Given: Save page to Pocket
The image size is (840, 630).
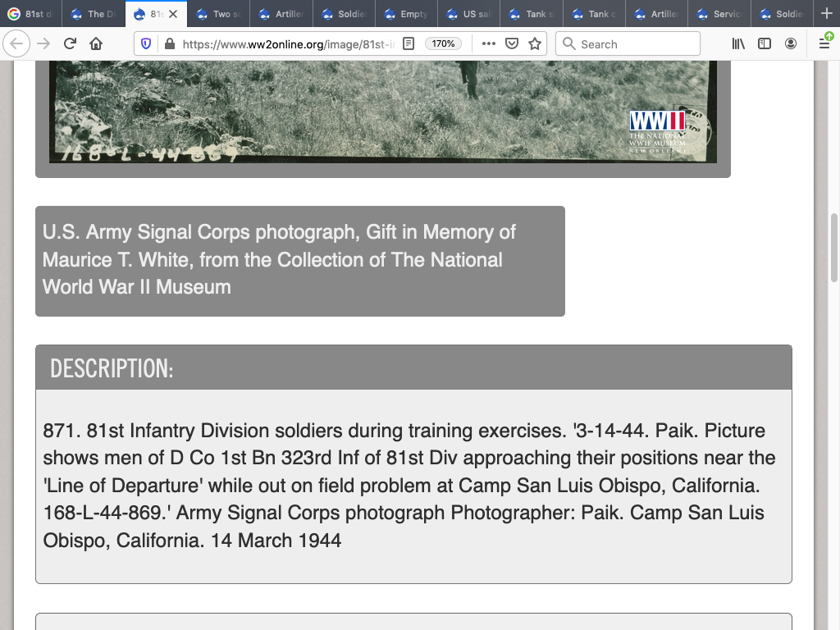Looking at the screenshot, I should click(512, 43).
